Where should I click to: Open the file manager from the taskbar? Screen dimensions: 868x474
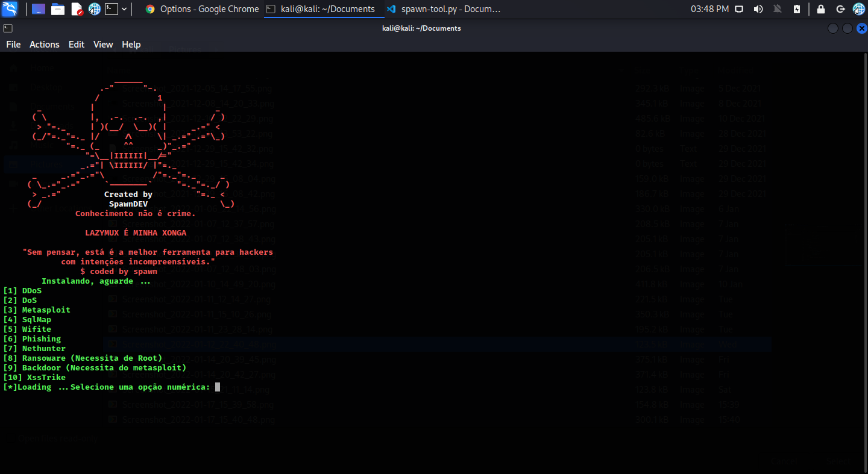57,8
